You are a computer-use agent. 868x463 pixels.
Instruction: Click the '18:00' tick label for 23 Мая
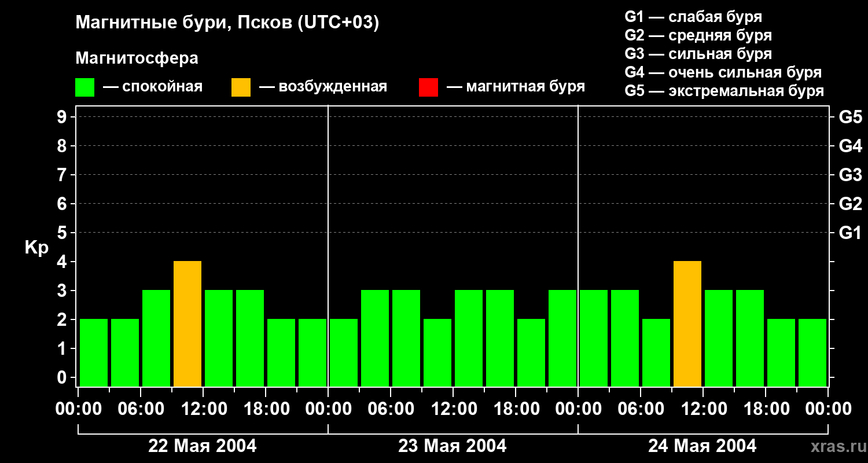click(516, 409)
